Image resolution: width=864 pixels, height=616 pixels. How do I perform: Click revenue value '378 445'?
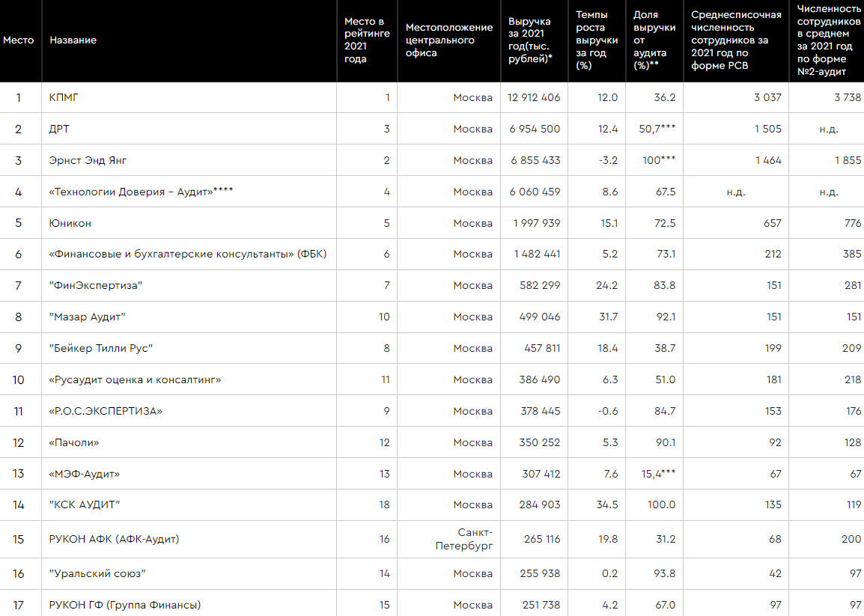point(541,411)
